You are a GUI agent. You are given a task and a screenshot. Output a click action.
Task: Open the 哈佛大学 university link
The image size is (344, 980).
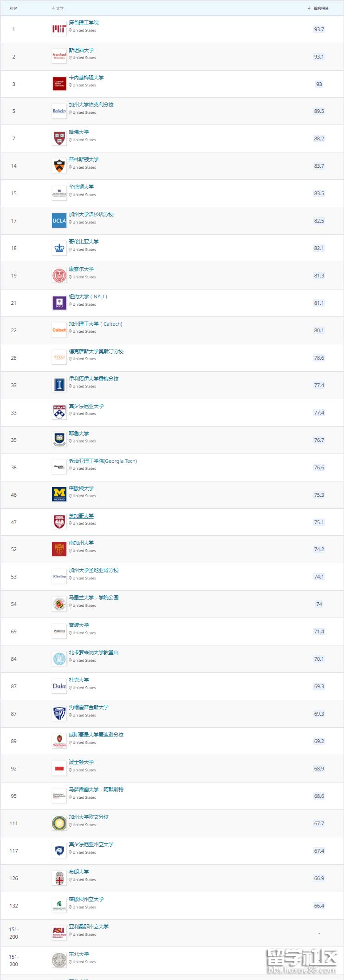pos(79,132)
